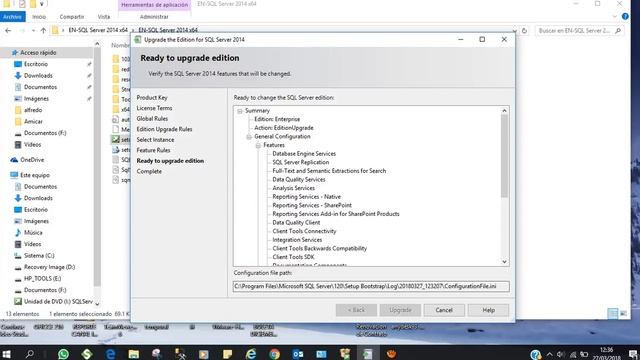
Task: Refresh the Explorer address bar location
Action: 524,31
